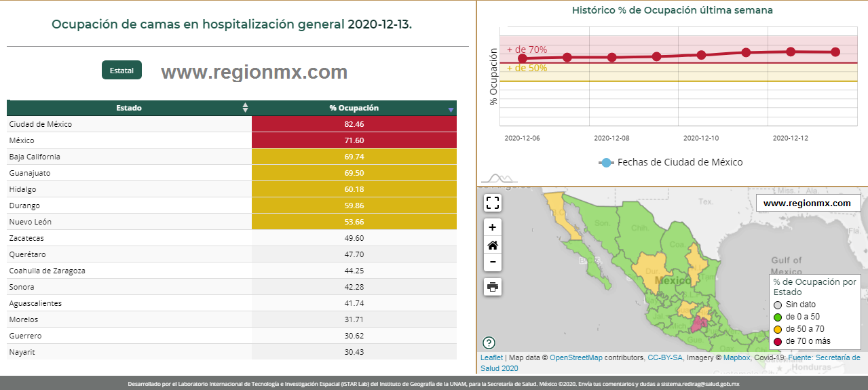
Task: Select the Guanajuato row
Action: [x=231, y=173]
